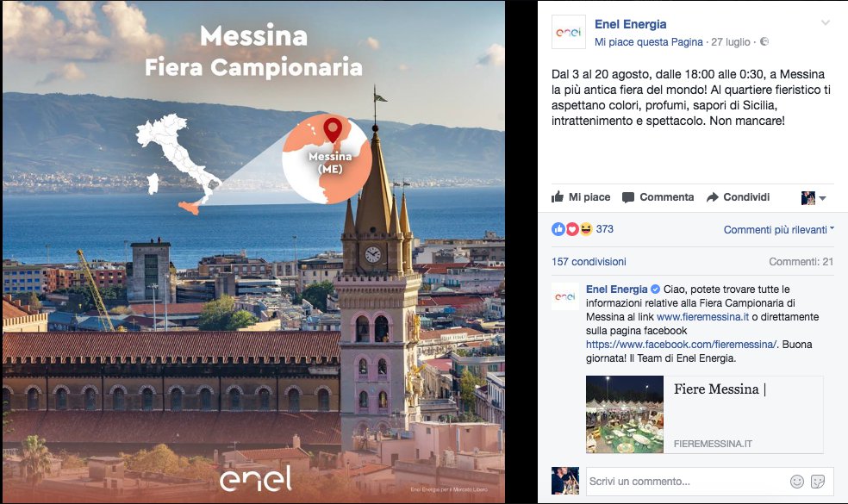
Task: Open the www.fieremessina.it link
Action: [702, 317]
